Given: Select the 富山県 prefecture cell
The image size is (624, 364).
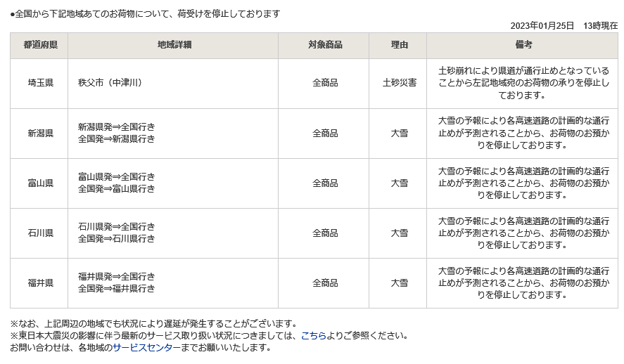Looking at the screenshot, I should point(39,183).
